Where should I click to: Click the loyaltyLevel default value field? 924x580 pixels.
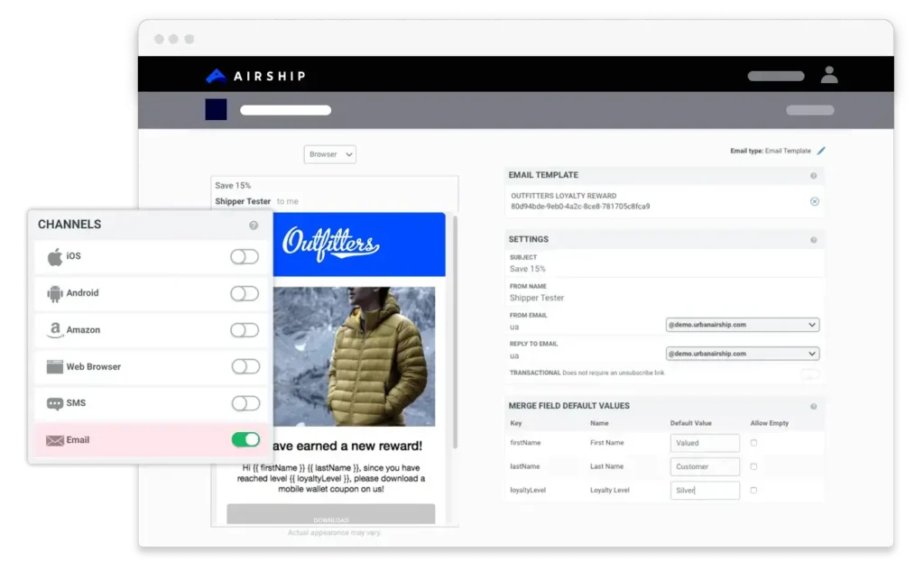[x=705, y=491]
